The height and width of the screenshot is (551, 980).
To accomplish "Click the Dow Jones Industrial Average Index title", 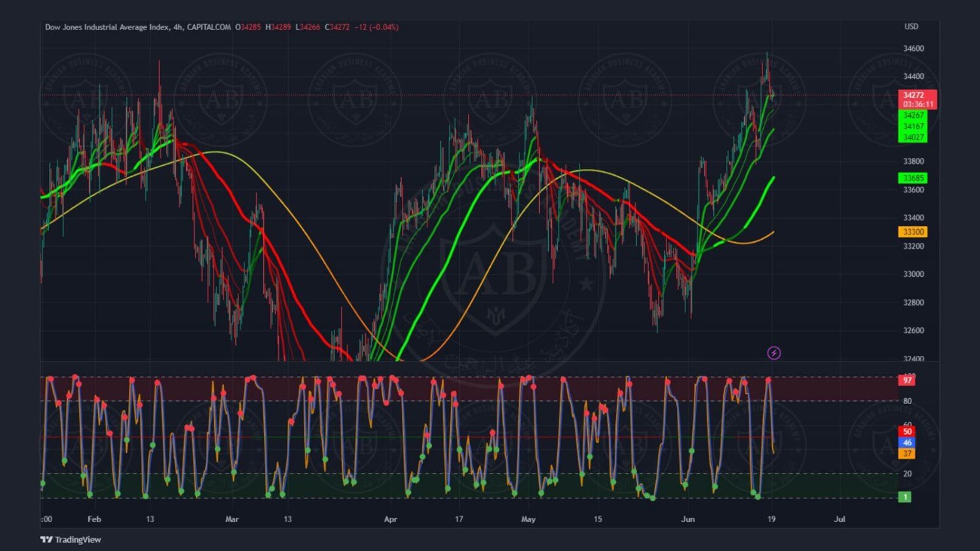I will [107, 27].
